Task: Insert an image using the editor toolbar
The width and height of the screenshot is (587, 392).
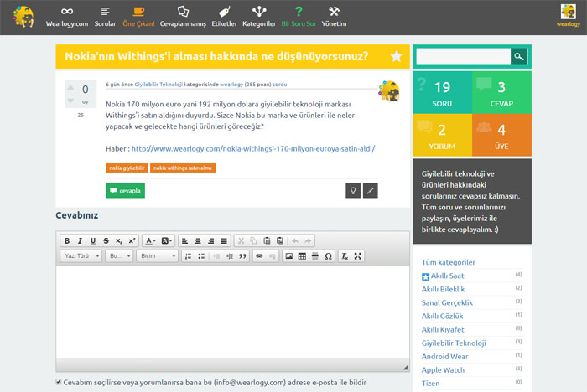Action: 289,256
